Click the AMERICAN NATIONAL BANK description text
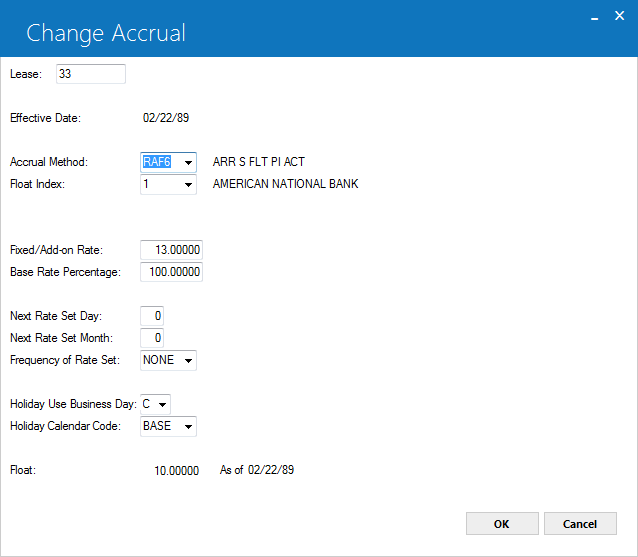The image size is (638, 557). pos(285,184)
